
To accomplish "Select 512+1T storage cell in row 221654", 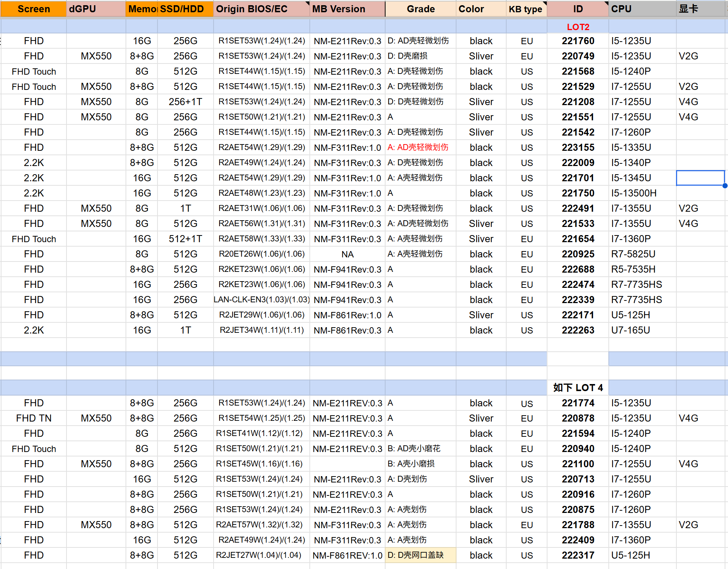I will [185, 239].
